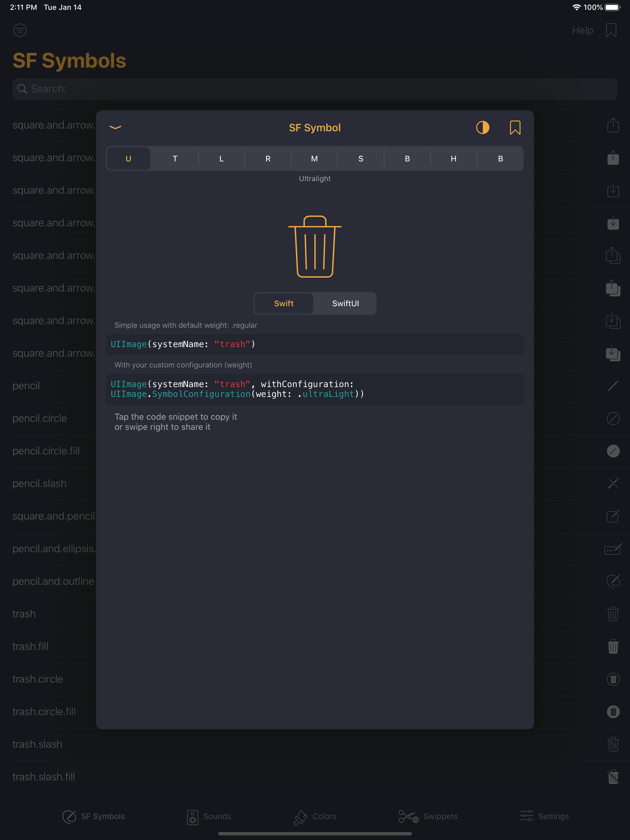The width and height of the screenshot is (630, 840).
Task: Switch to the SF Symbols tab
Action: tap(94, 816)
